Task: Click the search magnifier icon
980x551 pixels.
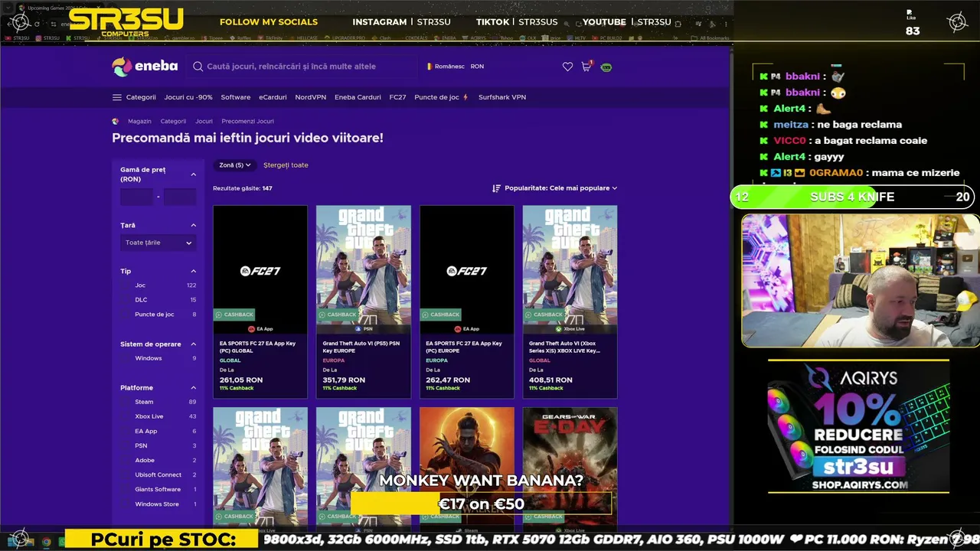Action: (x=198, y=67)
